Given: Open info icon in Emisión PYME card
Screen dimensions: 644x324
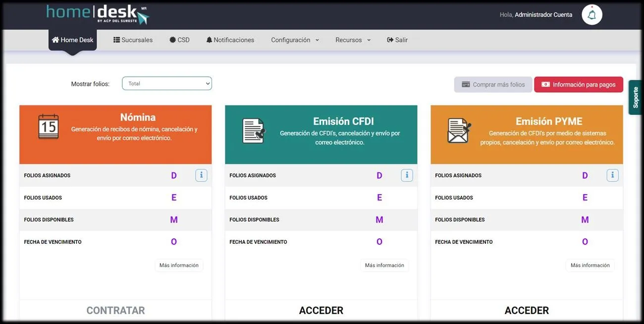Looking at the screenshot, I should [x=612, y=175].
